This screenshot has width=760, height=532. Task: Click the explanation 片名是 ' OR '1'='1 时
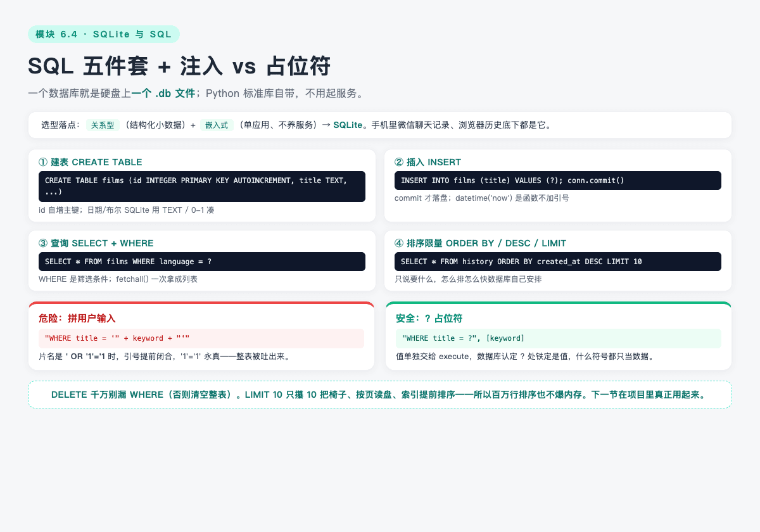pos(165,357)
